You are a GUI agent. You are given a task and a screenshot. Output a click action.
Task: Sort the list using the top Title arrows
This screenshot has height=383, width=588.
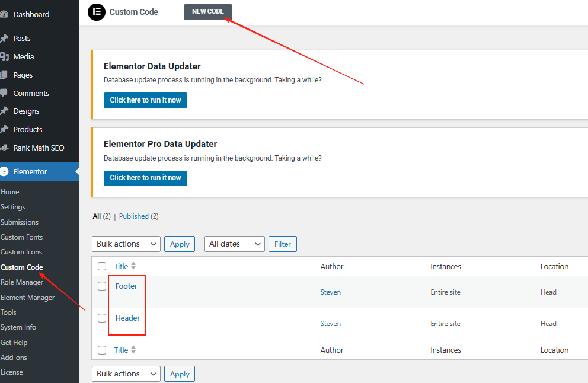point(133,266)
